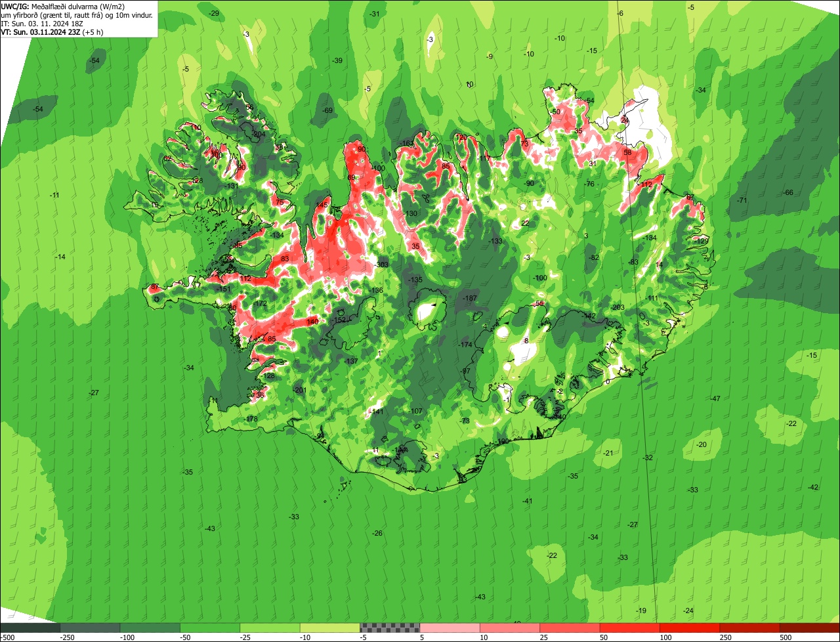Click the '-500' legend label
Screen dimensions: 840x642
[7, 637]
